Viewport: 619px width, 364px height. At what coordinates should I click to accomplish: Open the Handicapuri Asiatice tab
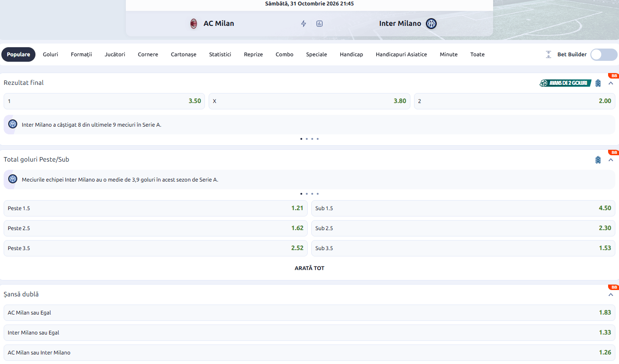click(401, 54)
